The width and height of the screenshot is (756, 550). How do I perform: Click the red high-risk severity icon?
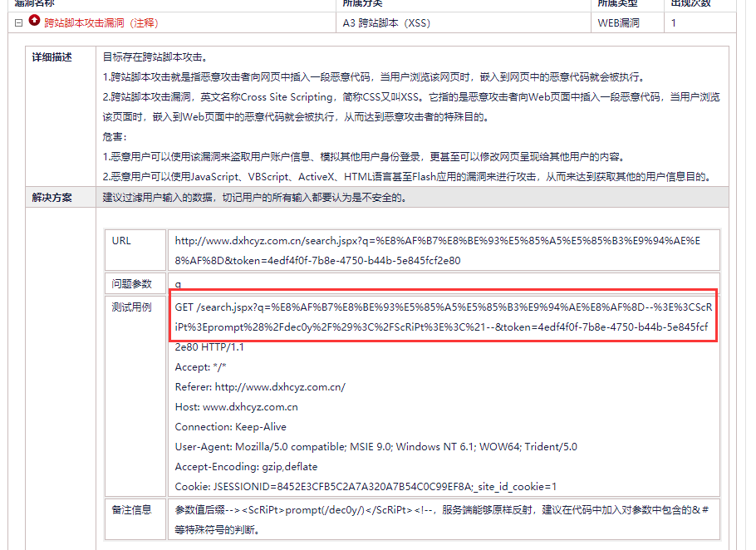click(34, 20)
